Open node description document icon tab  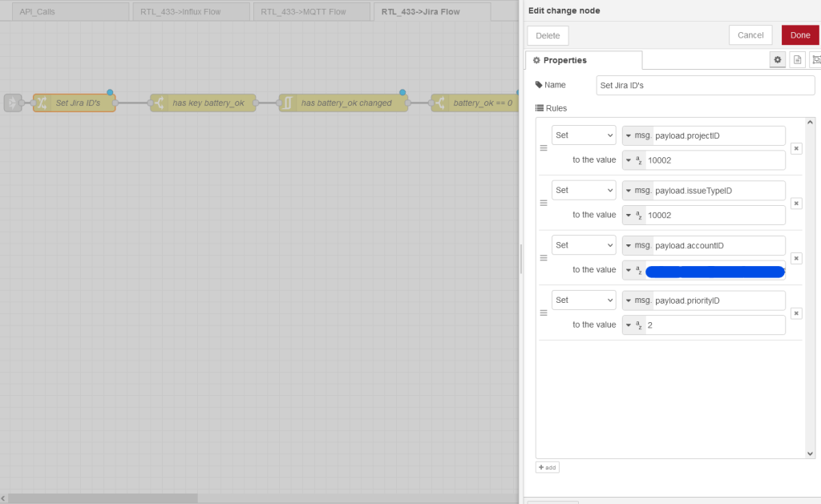(797, 60)
